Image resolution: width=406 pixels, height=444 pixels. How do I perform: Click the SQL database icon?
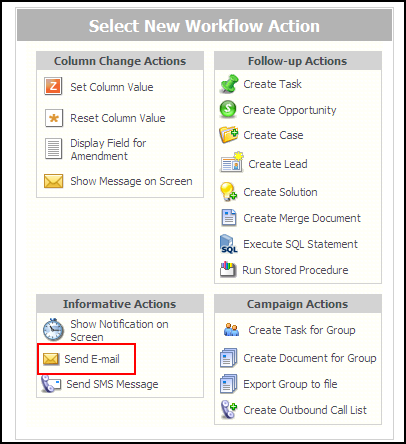point(228,244)
